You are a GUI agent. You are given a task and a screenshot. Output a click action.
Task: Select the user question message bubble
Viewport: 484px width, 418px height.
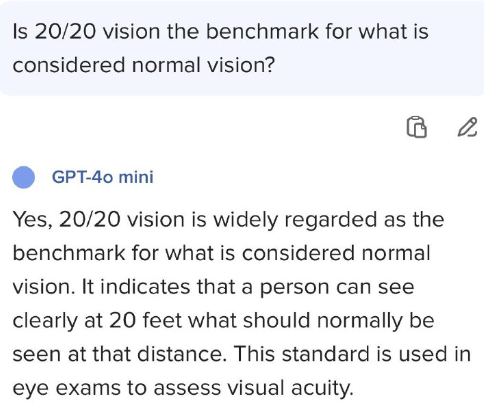(x=242, y=48)
